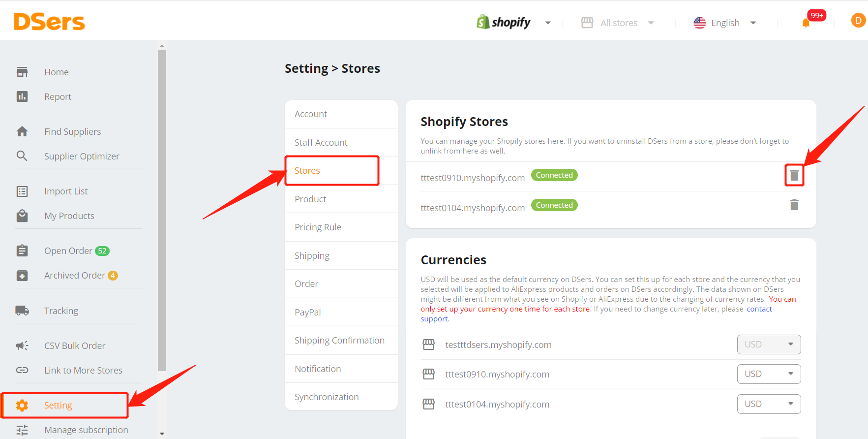Go to Home page
Screen dimensions: 868x439
57,72
